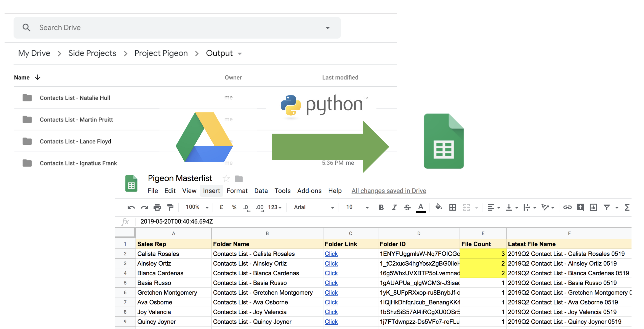The image size is (644, 329).
Task: Click the Insert chart icon
Action: 593,207
